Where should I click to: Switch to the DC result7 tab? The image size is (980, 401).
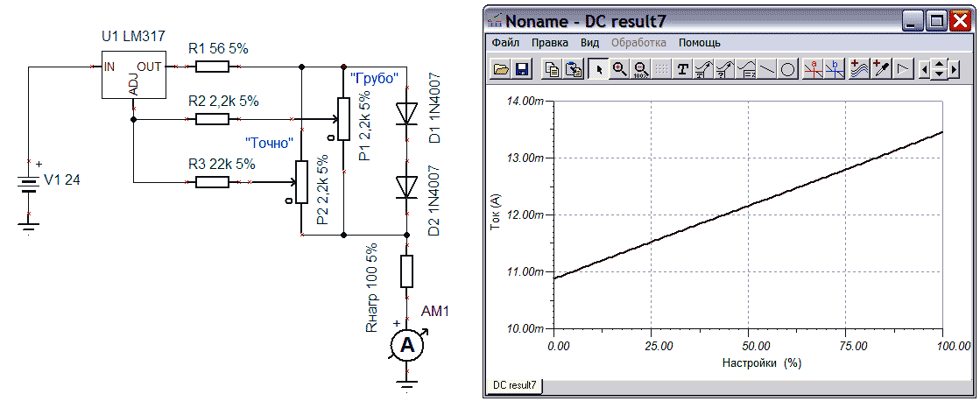(x=514, y=385)
